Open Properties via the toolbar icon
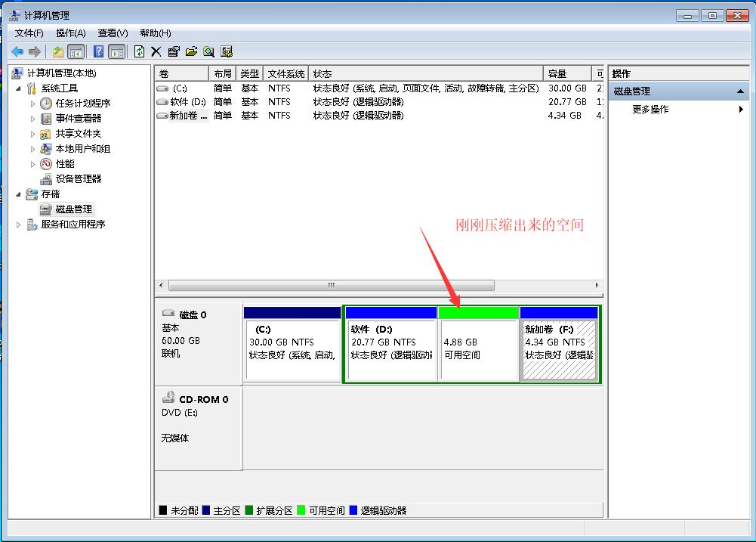756x542 pixels. 174,51
